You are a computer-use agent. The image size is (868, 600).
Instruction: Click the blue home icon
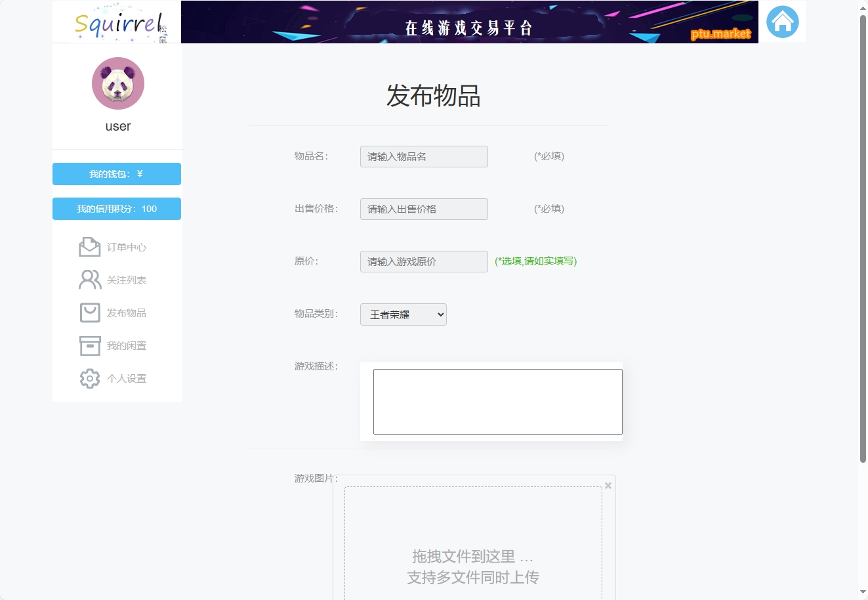781,21
